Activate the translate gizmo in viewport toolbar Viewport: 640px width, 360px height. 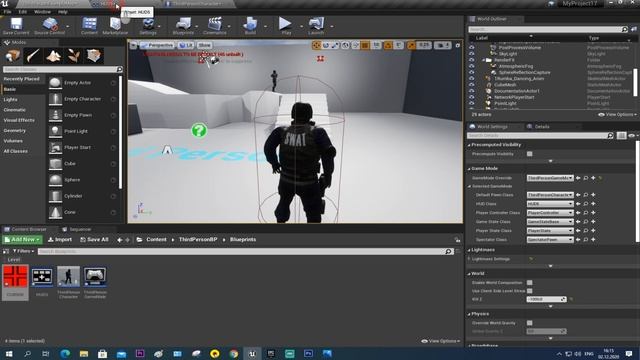pos(316,45)
